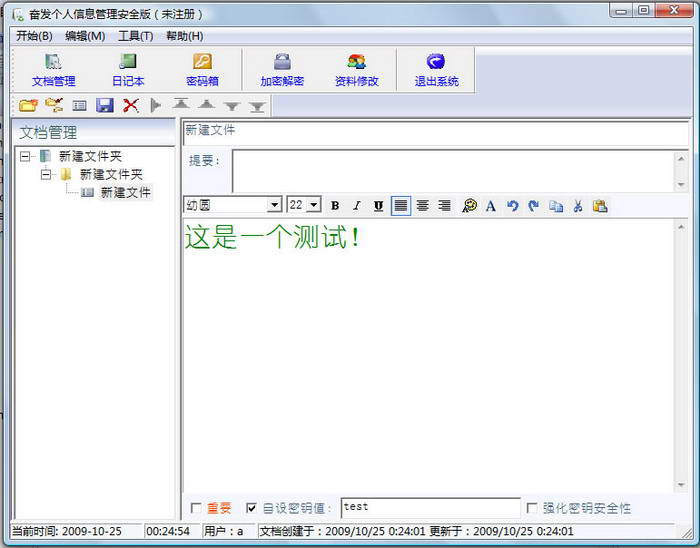Click the 用户：a status entry
Viewport: 700px width, 548px height.
(224, 531)
